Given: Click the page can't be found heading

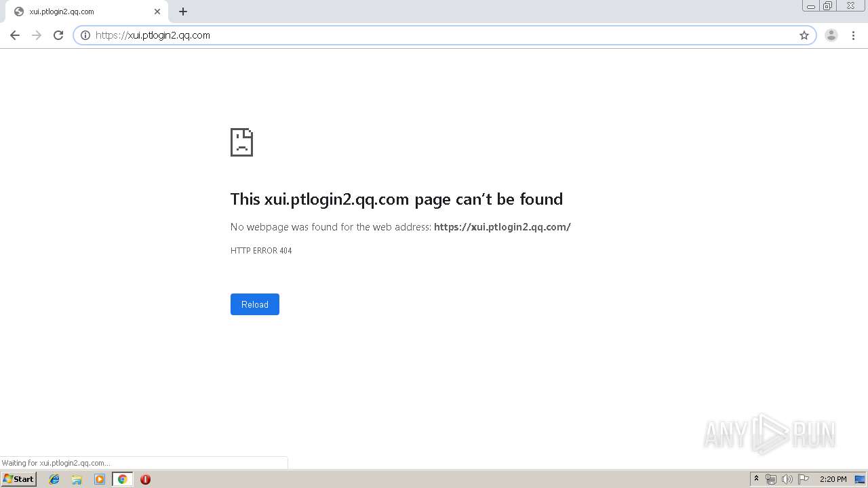Looking at the screenshot, I should click(397, 199).
